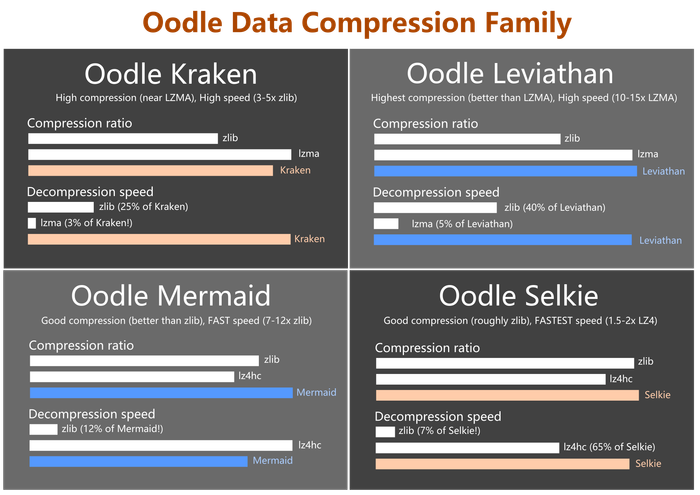Screen dimensions: 700x495
Task: Click the blue Mermaid decompression speed bar
Action: tap(138, 461)
